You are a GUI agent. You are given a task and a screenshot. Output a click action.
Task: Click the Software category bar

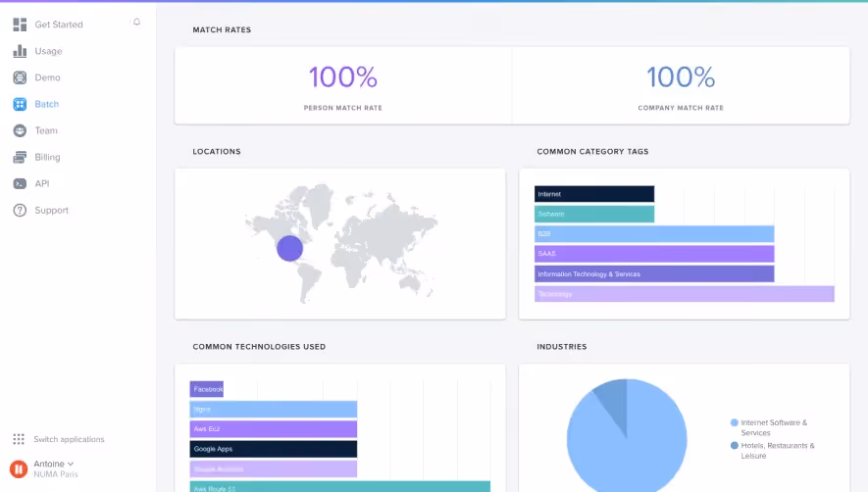[x=594, y=214]
